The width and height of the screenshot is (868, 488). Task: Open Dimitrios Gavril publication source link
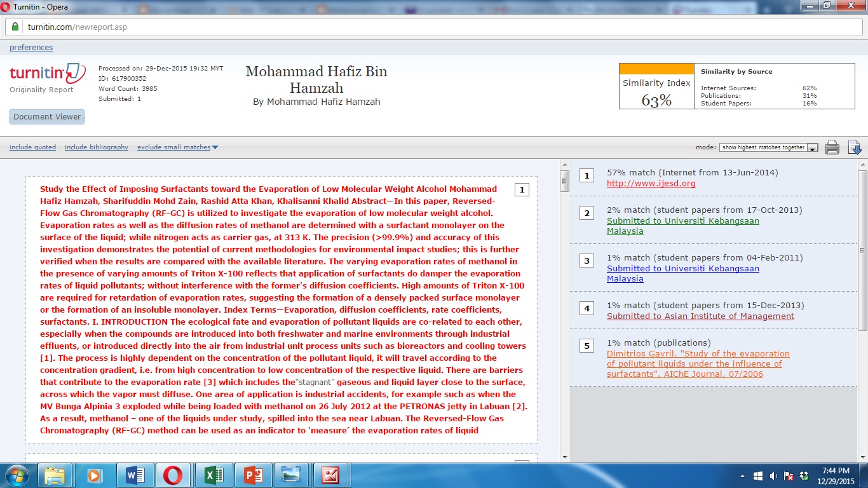pyautogui.click(x=698, y=364)
